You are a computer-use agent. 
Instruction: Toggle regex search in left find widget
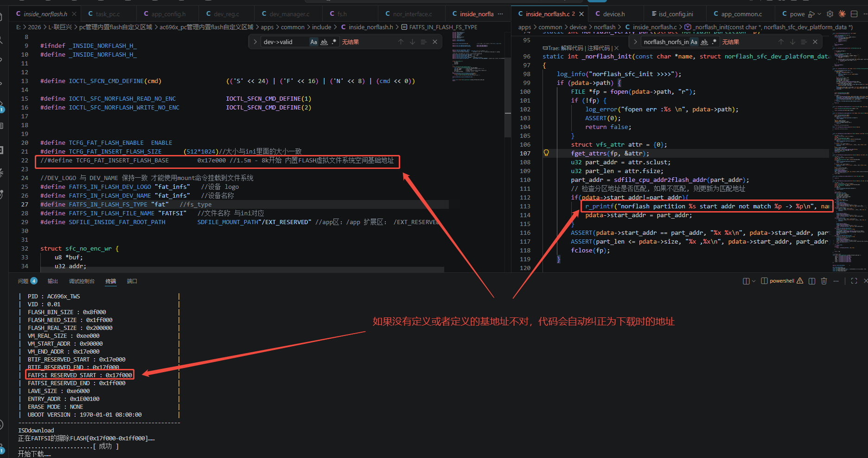pyautogui.click(x=334, y=42)
